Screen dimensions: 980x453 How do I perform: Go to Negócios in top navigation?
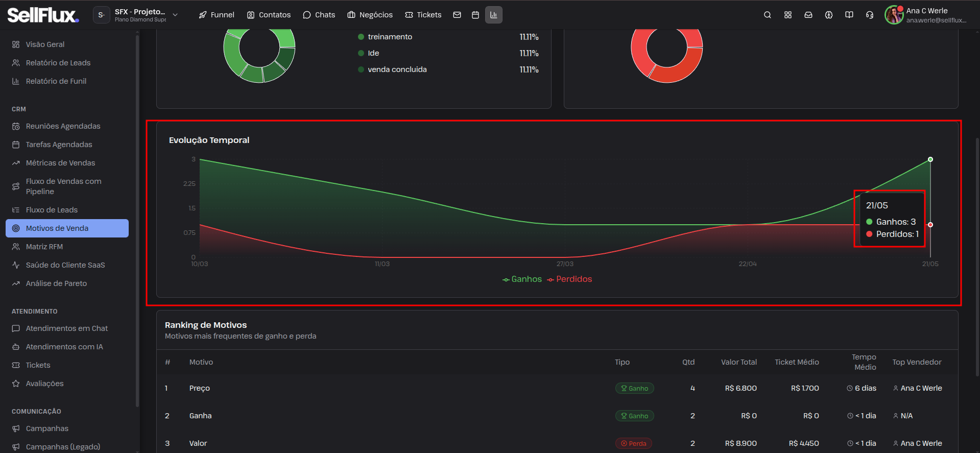click(x=370, y=15)
